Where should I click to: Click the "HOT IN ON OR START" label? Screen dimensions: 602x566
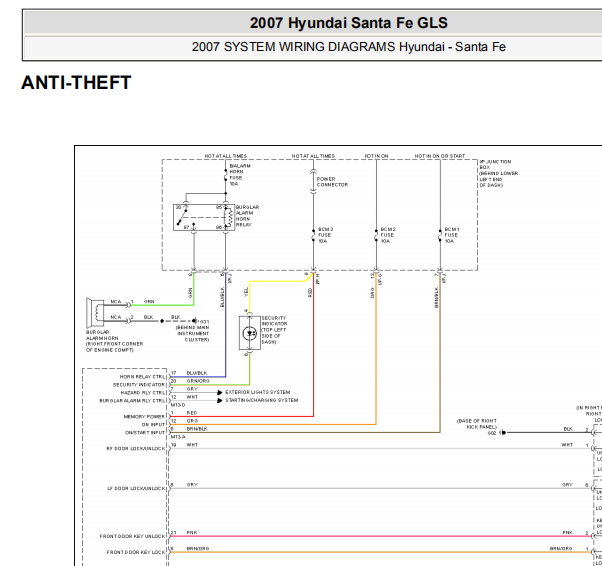[440, 156]
